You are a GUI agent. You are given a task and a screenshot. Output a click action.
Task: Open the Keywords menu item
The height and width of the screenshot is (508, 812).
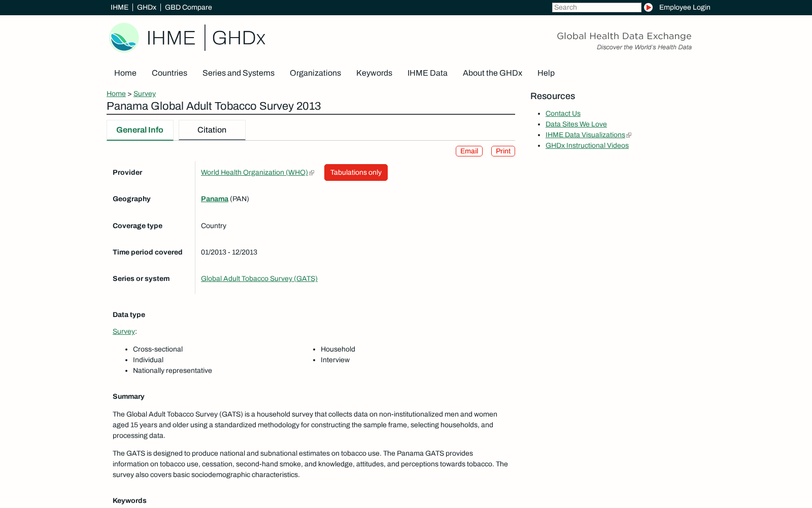374,73
